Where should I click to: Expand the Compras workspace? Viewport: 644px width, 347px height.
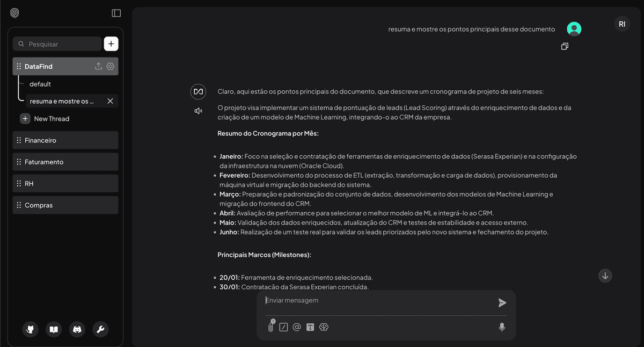65,205
